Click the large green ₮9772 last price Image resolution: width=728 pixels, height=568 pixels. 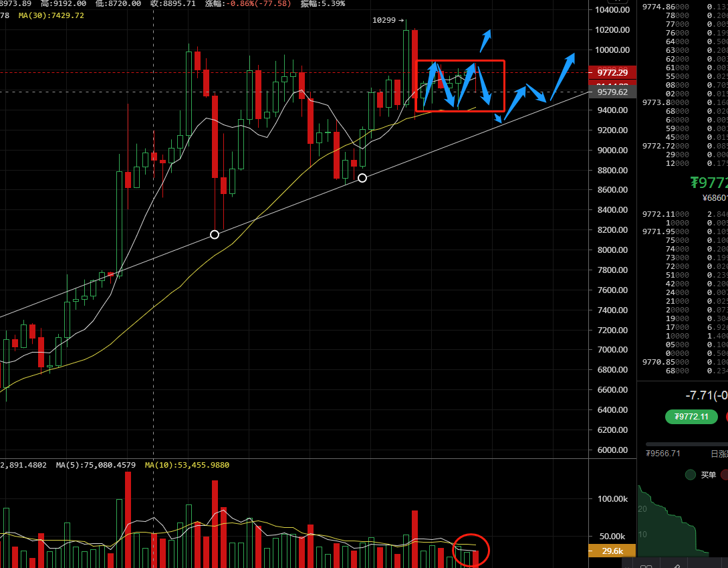(709, 183)
